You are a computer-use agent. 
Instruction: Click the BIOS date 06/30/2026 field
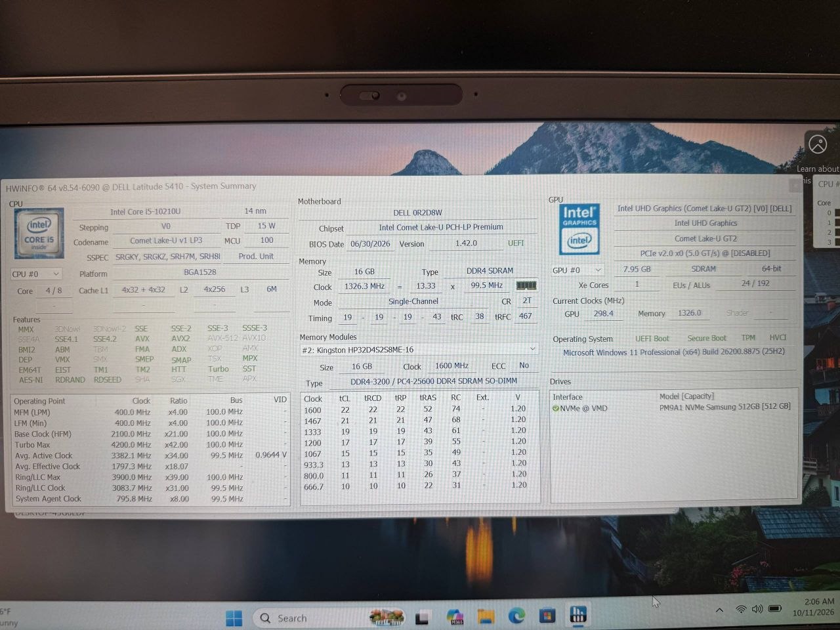[x=370, y=243]
